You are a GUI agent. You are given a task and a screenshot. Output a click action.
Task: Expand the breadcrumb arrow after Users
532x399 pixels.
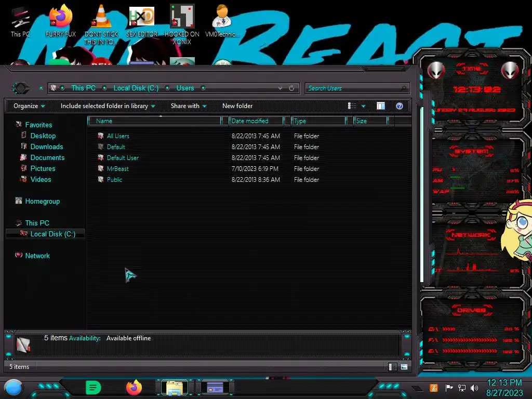click(x=203, y=88)
